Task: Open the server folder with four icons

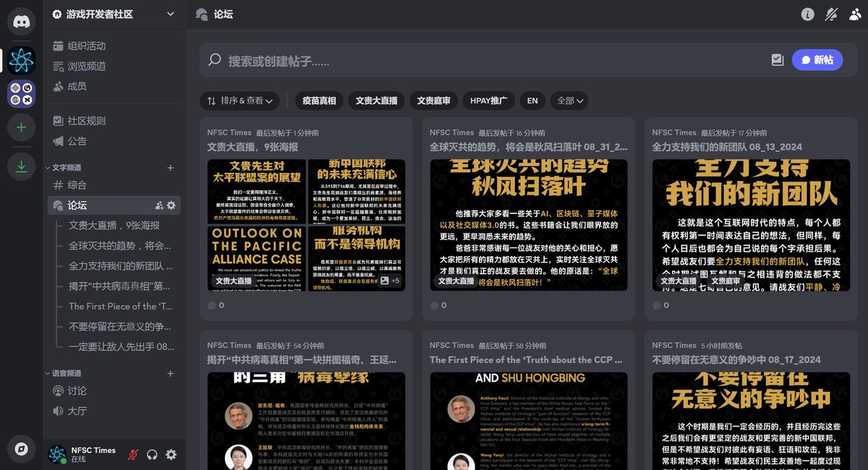Action: 22,94
